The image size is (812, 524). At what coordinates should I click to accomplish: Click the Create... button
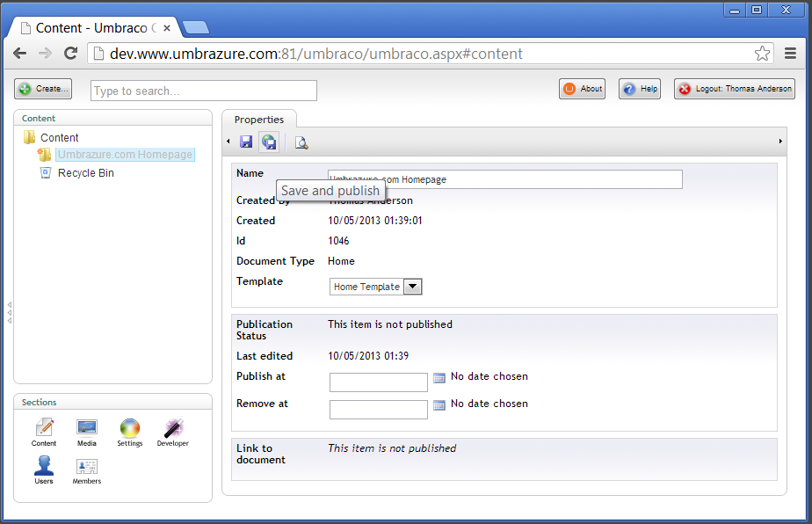43,89
